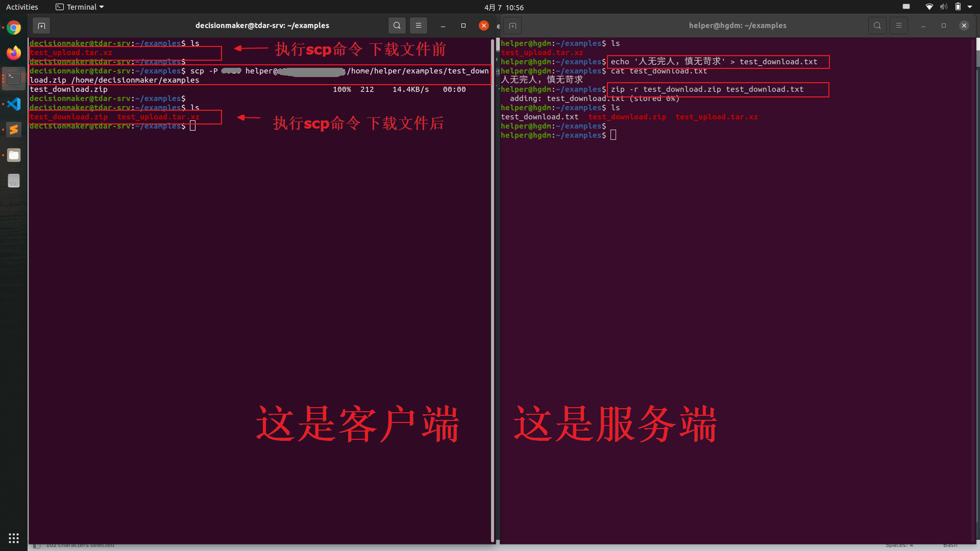Close the helper terminal window
Image resolution: width=980 pixels, height=551 pixels.
(964, 26)
